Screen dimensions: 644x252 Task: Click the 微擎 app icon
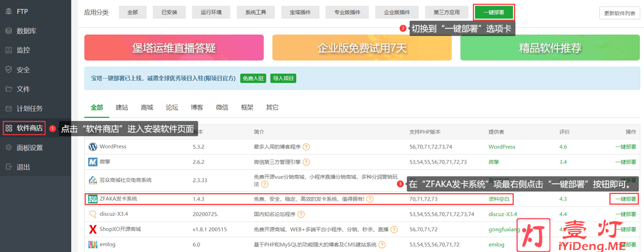(93, 162)
